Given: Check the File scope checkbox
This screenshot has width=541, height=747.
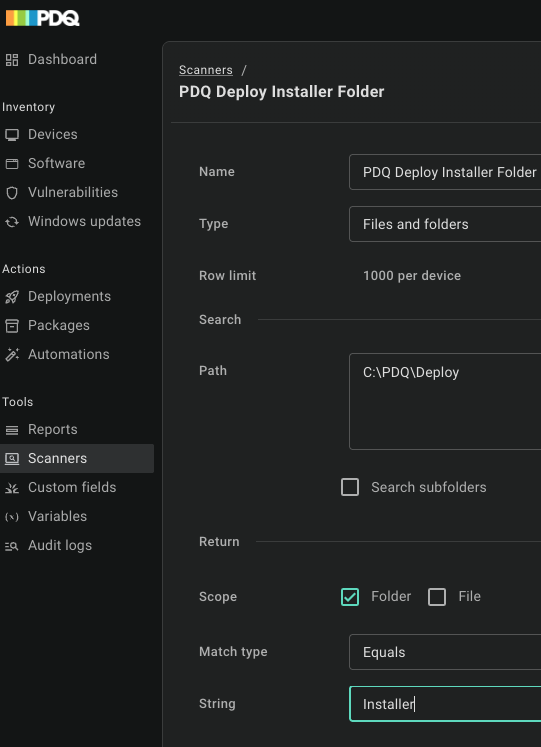Looking at the screenshot, I should [437, 596].
